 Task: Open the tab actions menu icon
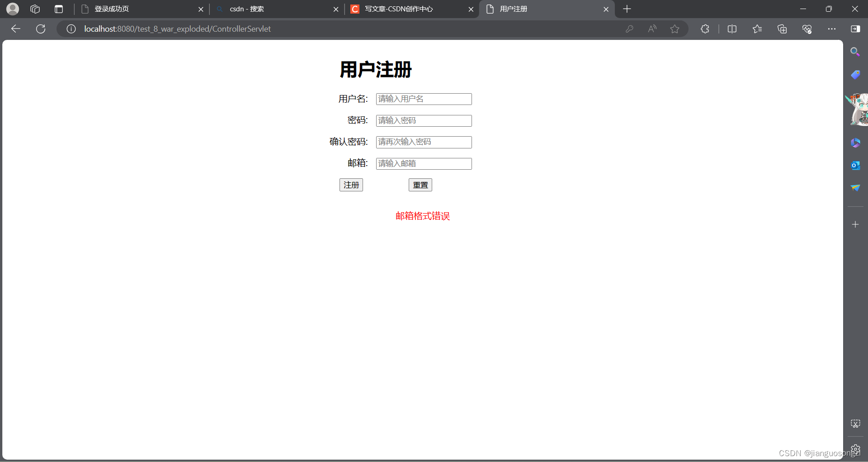click(59, 9)
